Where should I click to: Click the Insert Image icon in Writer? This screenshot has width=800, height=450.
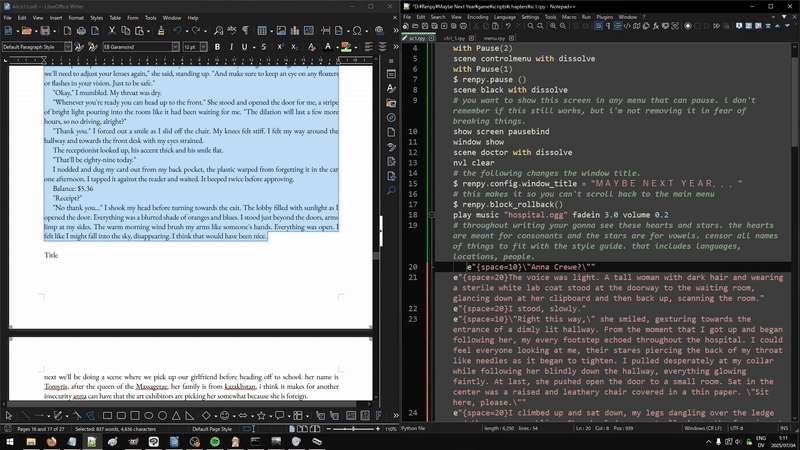point(281,31)
